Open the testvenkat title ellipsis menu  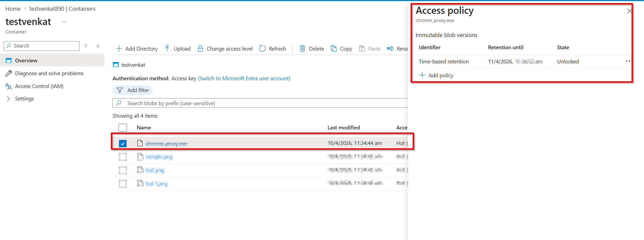pyautogui.click(x=64, y=22)
